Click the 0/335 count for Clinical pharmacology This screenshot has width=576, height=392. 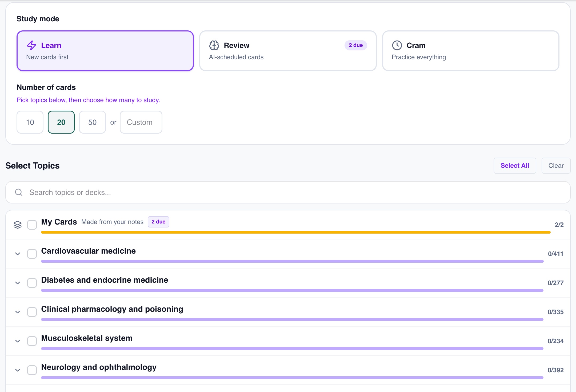click(x=556, y=312)
